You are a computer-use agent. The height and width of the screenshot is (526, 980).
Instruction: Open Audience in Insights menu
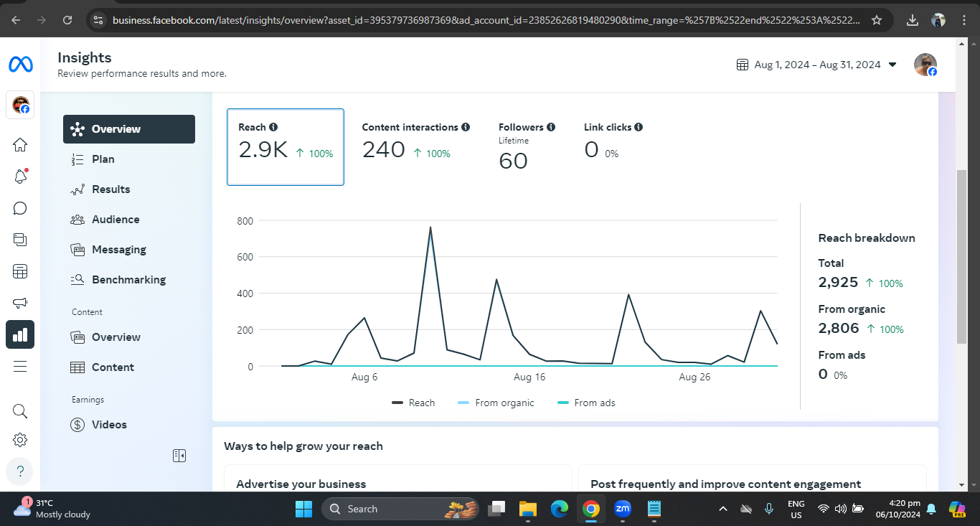[x=129, y=220]
